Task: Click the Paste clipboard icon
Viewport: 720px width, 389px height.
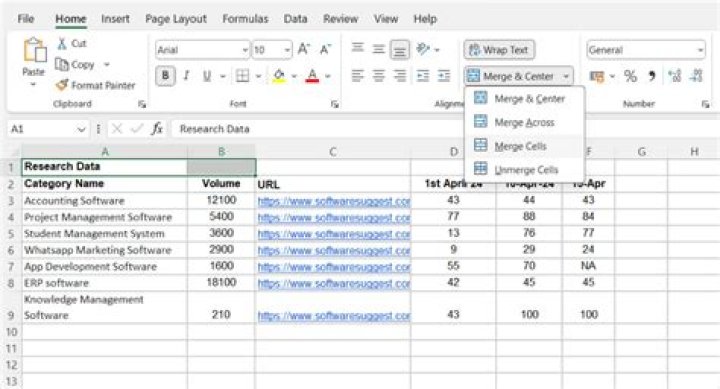Action: point(34,51)
